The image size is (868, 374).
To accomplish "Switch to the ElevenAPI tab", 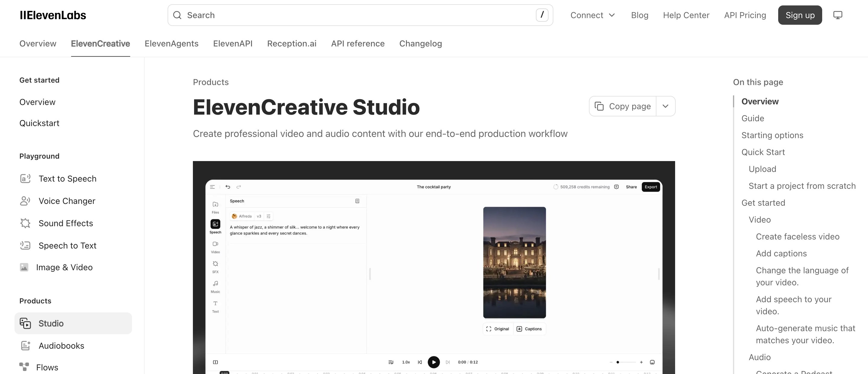I will coord(233,43).
